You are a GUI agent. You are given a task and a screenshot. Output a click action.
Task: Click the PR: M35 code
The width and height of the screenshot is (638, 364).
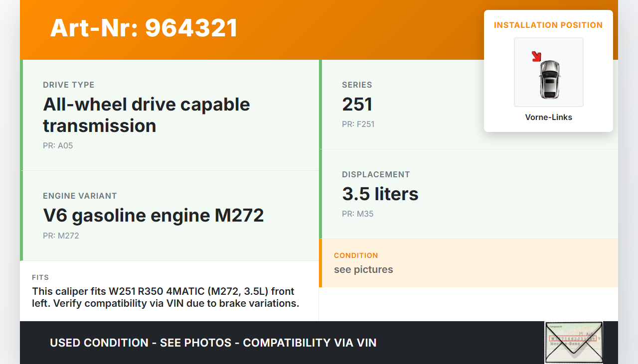(357, 214)
